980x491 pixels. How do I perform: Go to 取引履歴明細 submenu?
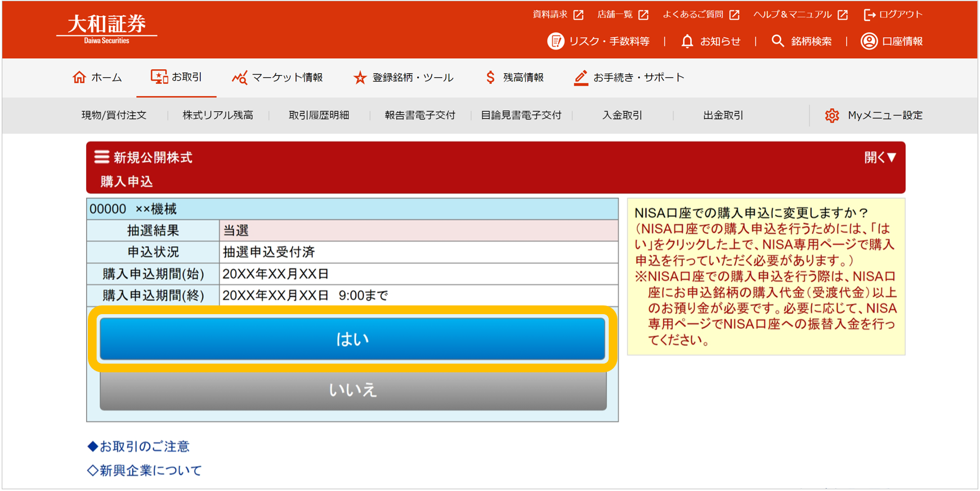point(319,116)
